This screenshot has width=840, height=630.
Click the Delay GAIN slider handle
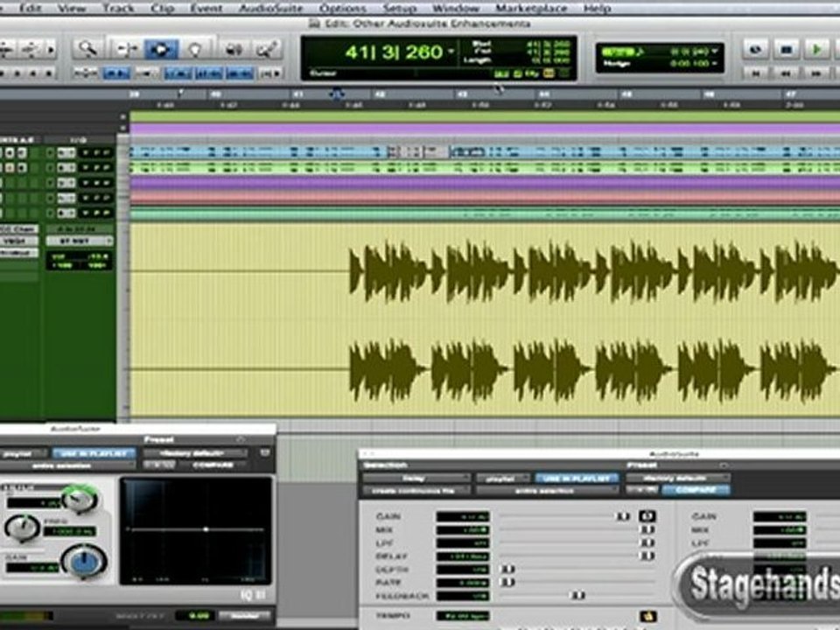click(x=622, y=516)
